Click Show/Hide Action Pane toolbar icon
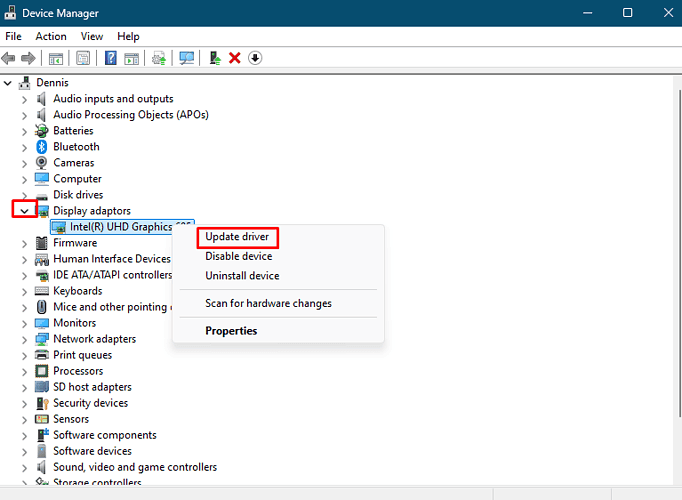Viewport: 682px width, 500px height. coord(131,58)
